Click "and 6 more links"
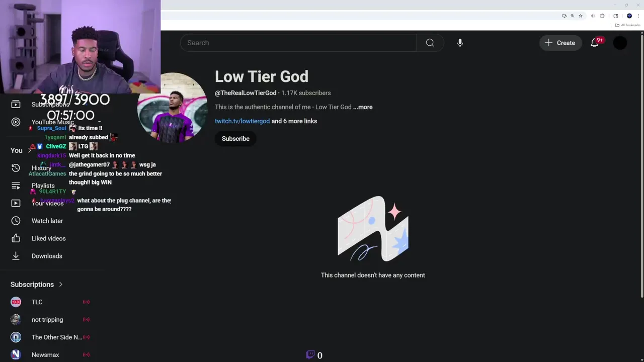The height and width of the screenshot is (362, 644). click(x=294, y=121)
